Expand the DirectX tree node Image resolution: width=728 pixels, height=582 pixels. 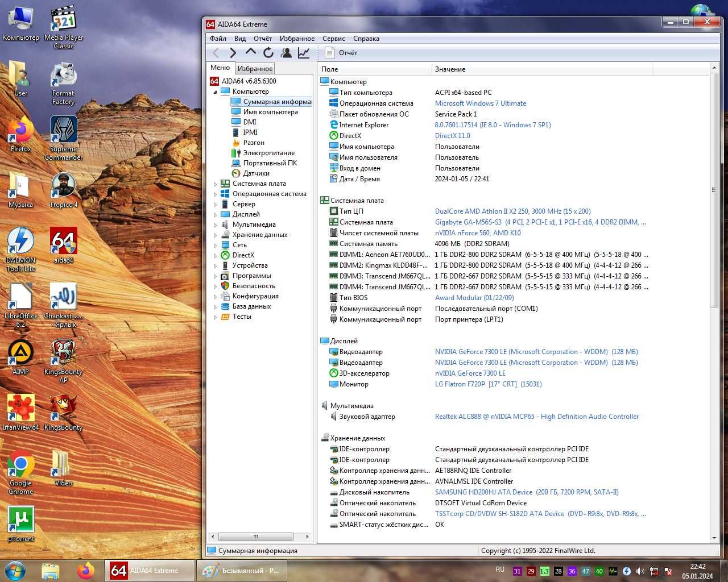click(215, 256)
